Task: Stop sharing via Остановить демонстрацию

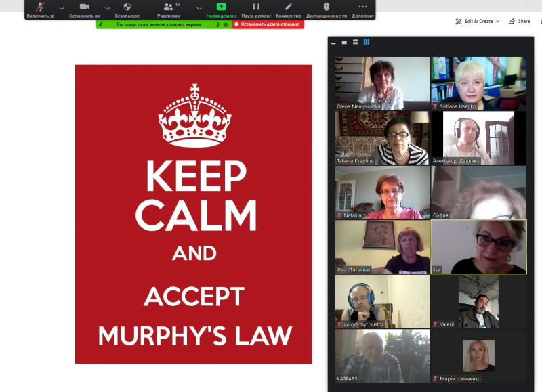Action: (x=268, y=24)
